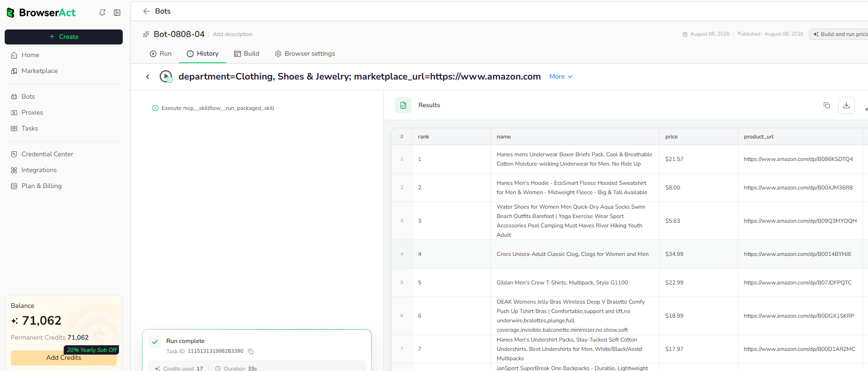The image size is (868, 371).
Task: Click the Results document icon
Action: [403, 105]
